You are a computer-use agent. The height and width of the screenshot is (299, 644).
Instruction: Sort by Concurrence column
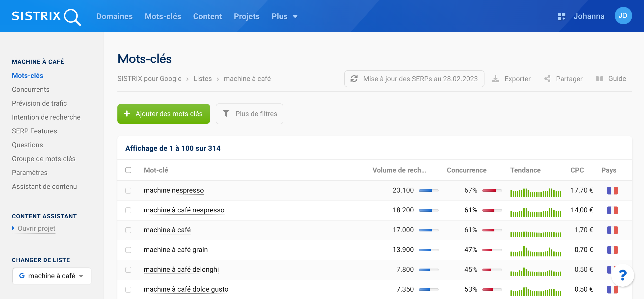(466, 170)
